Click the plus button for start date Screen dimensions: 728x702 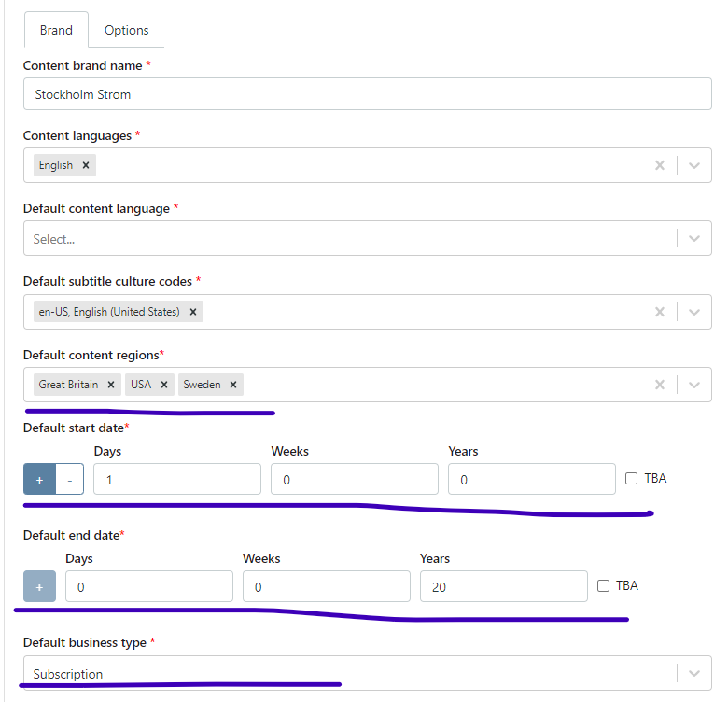40,479
